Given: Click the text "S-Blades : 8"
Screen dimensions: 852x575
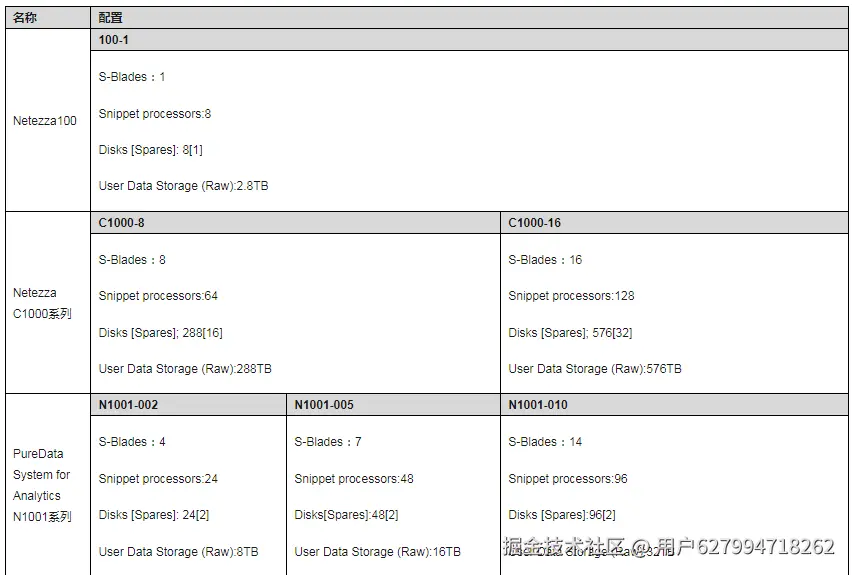Looking at the screenshot, I should coord(132,260).
